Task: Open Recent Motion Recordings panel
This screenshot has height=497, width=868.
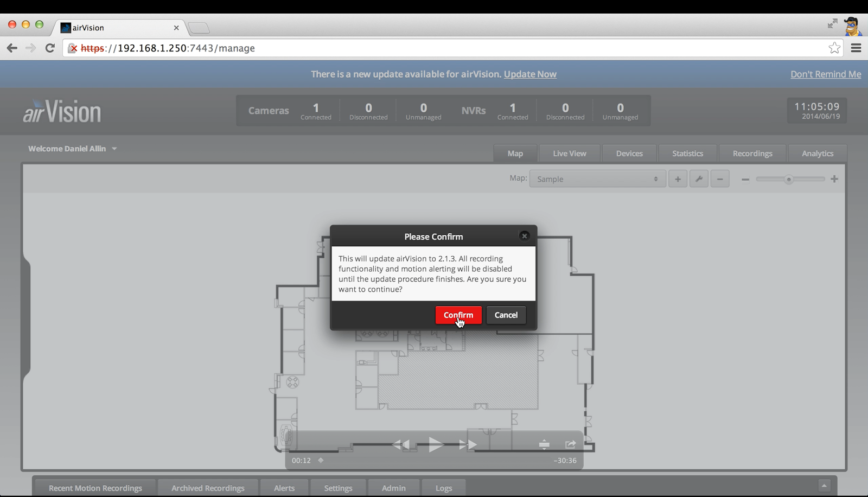Action: (x=95, y=488)
